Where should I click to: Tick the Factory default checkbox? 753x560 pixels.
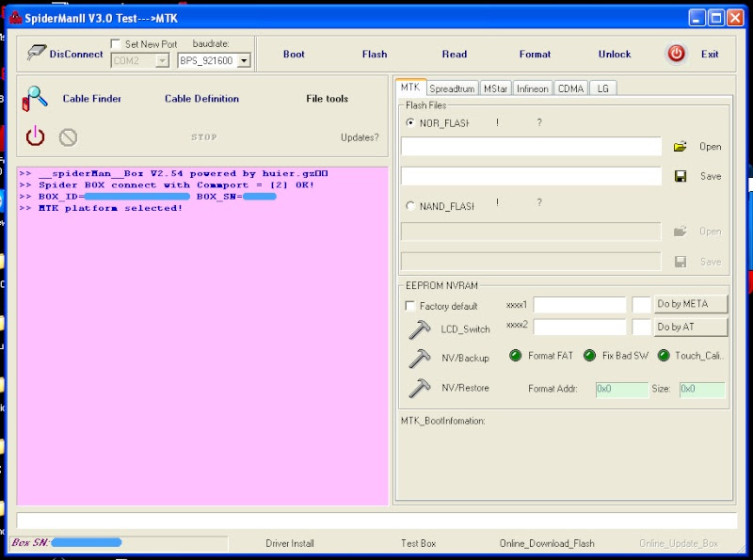point(409,306)
